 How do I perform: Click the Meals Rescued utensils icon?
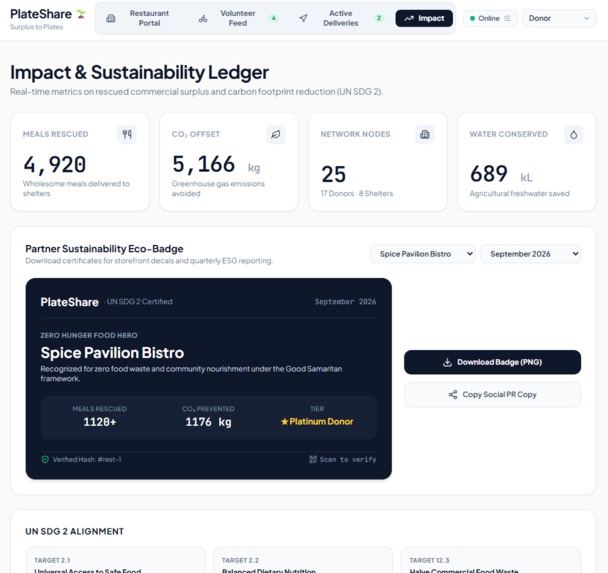click(x=127, y=134)
